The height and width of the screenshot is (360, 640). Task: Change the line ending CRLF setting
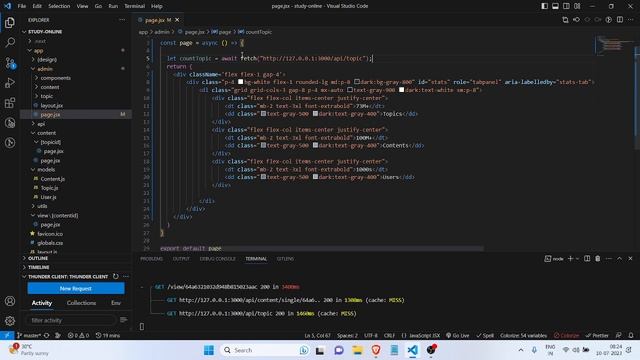[x=389, y=335]
